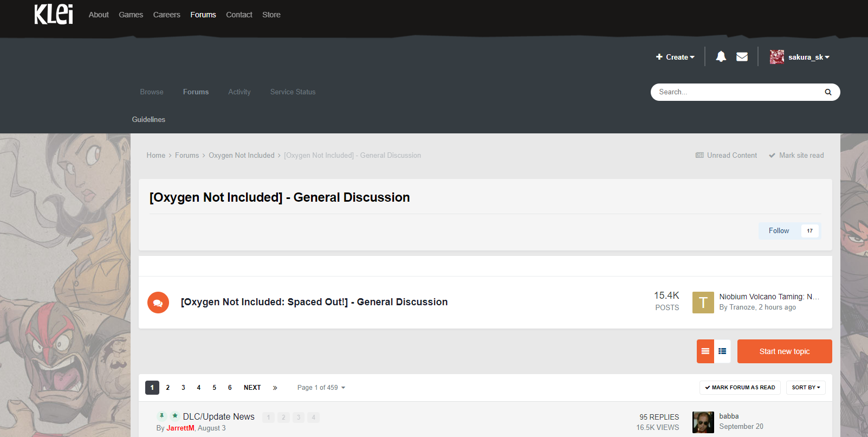The width and height of the screenshot is (868, 437).
Task: Switch to expanded list view
Action: 722,351
